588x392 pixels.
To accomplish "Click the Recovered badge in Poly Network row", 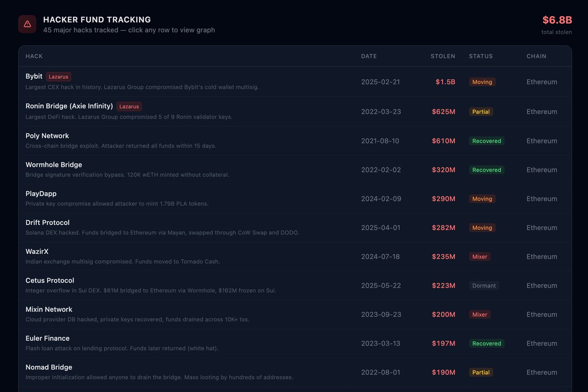I will coord(487,141).
